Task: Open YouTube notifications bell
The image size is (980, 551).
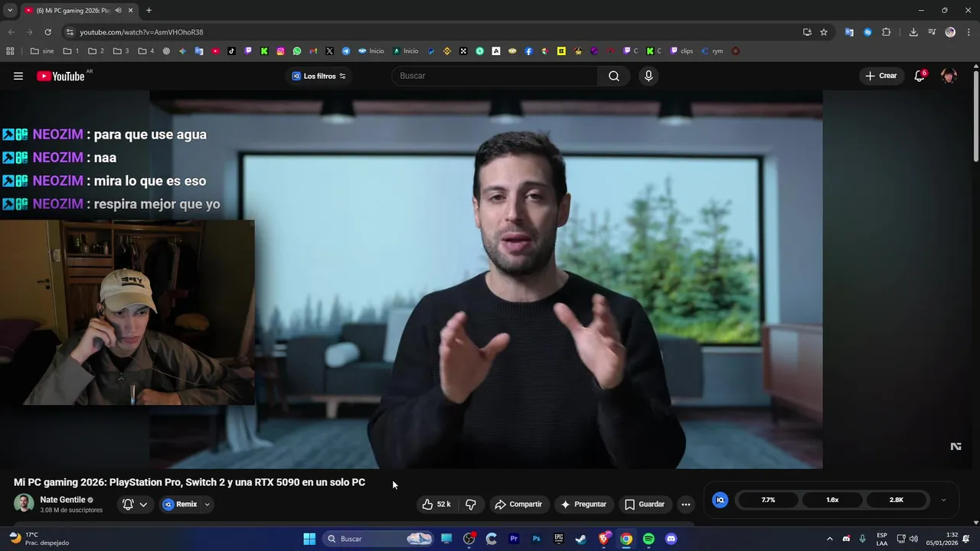Action: 920,76
